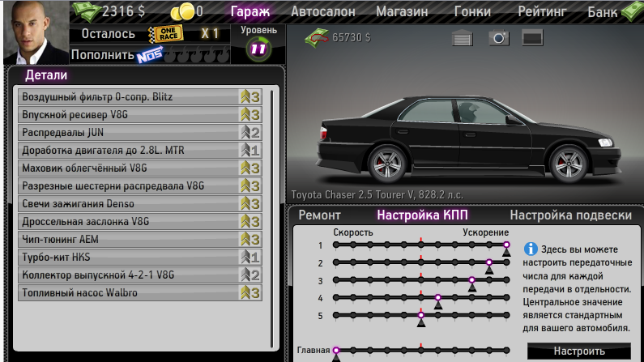Click the Детали panel heading
The image size is (644, 362).
pos(46,75)
